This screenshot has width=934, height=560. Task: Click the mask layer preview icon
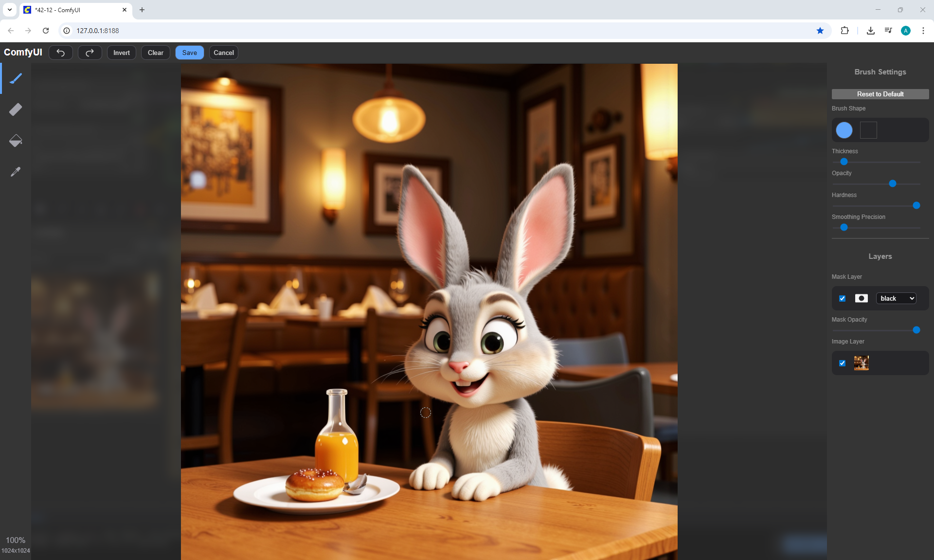pyautogui.click(x=861, y=298)
